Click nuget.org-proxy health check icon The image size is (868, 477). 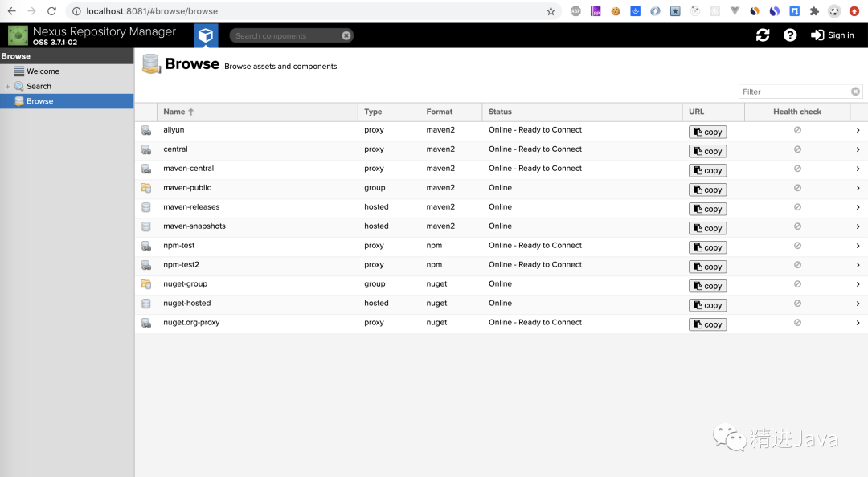[798, 323]
